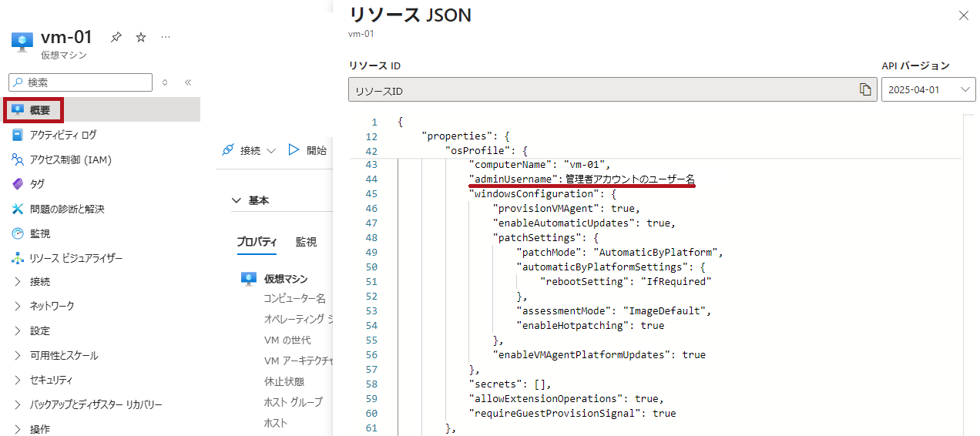980x436 pixels.
Task: Click the "enableHotpatching": true line
Action: pyautogui.click(x=590, y=326)
